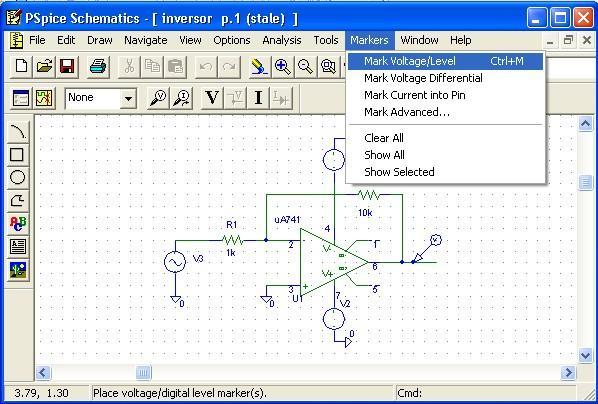598x404 pixels.
Task: Open the Navigate menu
Action: [146, 40]
